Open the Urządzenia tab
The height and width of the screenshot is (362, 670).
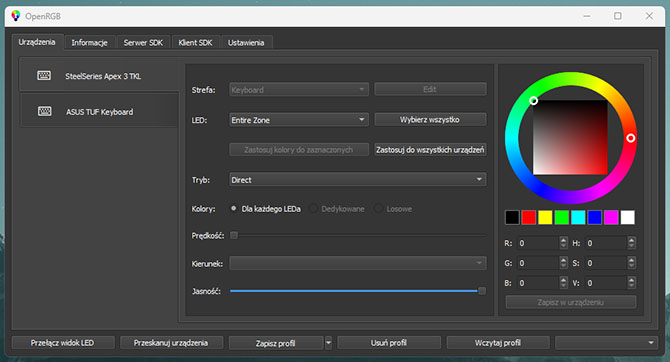37,42
